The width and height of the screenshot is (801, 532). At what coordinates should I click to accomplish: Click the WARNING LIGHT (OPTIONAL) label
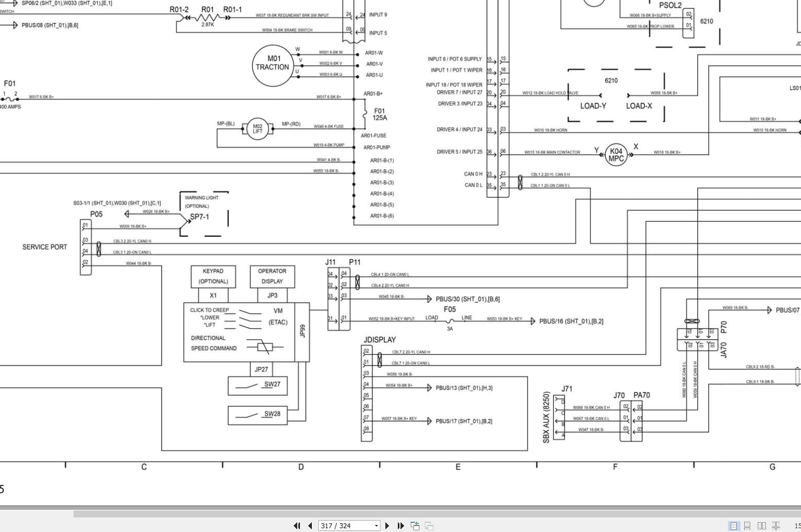(202, 202)
